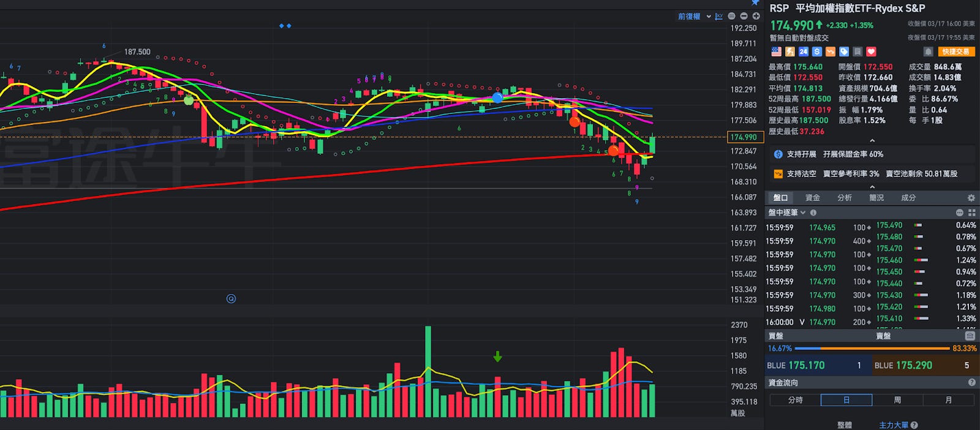
Task: Click the blue price tag icon
Action: [x=844, y=52]
